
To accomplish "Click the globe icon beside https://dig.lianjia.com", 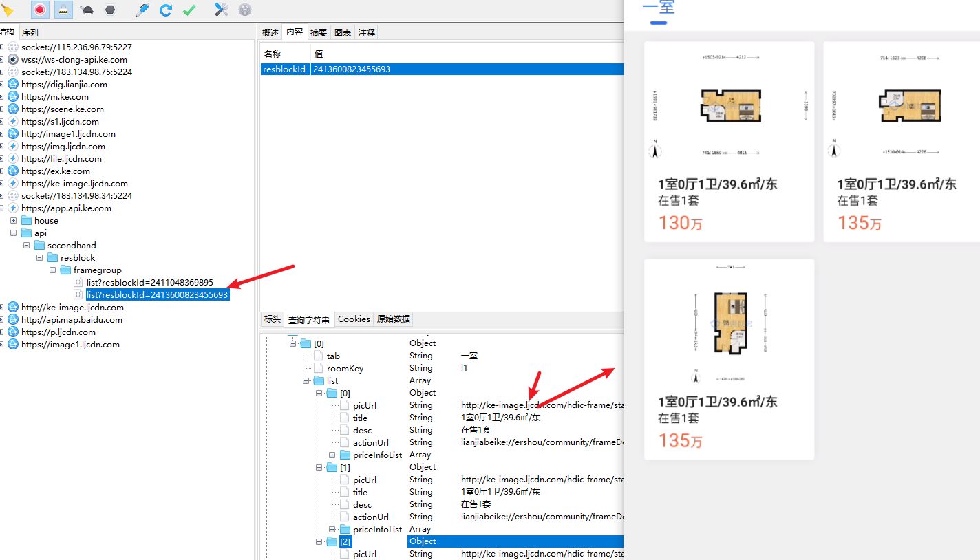I will pyautogui.click(x=13, y=85).
